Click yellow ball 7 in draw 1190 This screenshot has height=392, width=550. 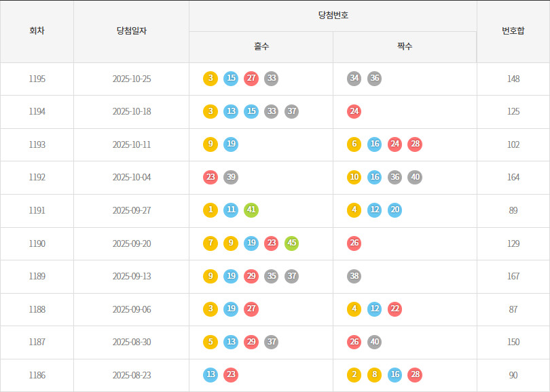[x=210, y=243]
